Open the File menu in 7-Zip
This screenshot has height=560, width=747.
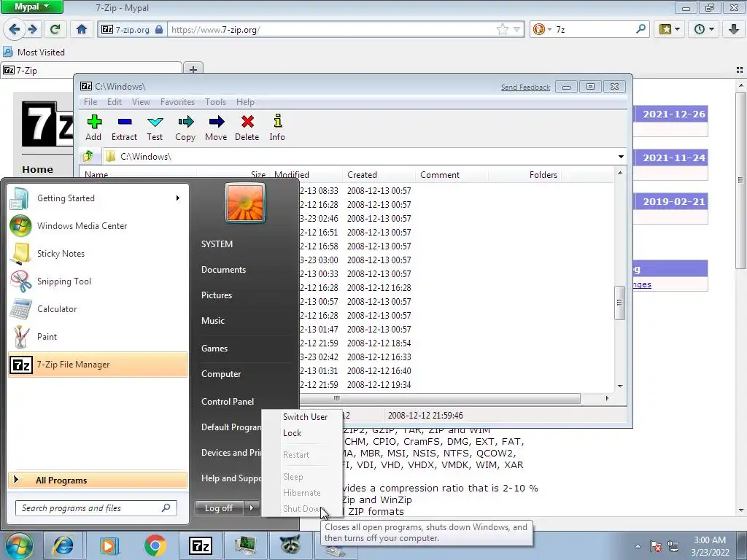pos(90,102)
